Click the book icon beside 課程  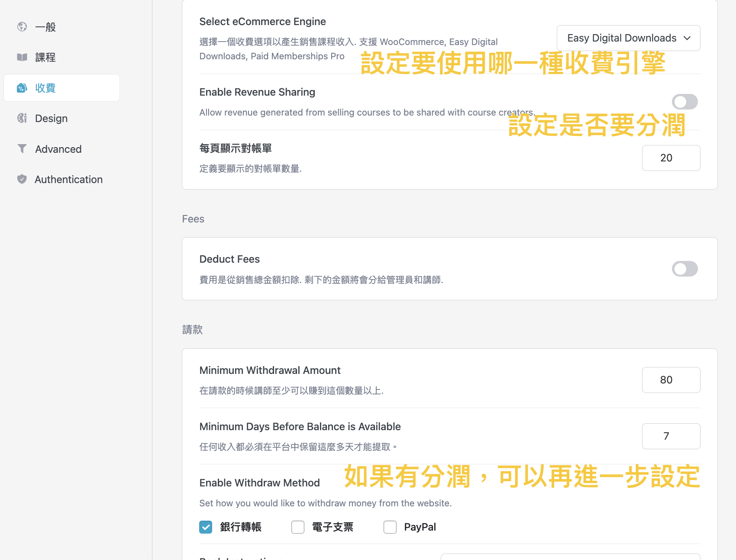[22, 57]
